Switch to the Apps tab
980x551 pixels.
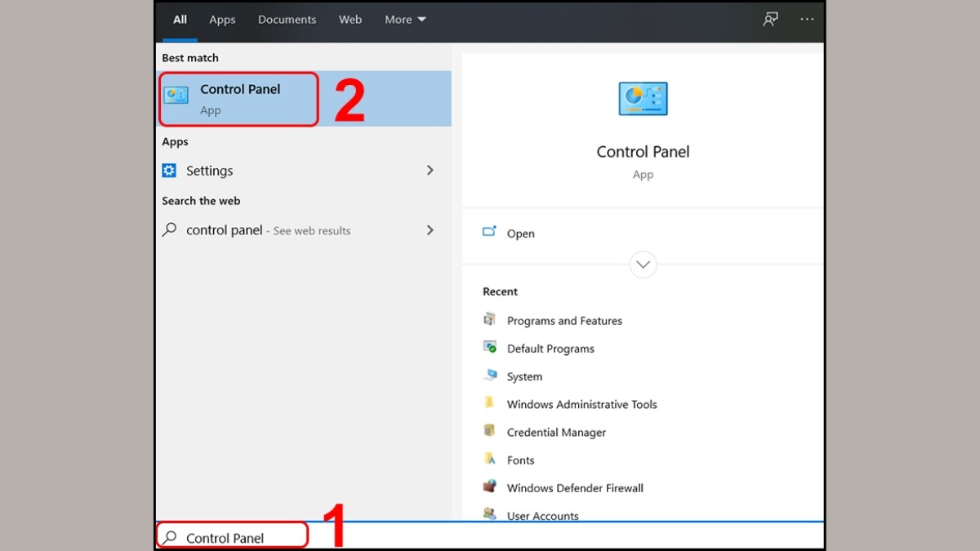222,20
